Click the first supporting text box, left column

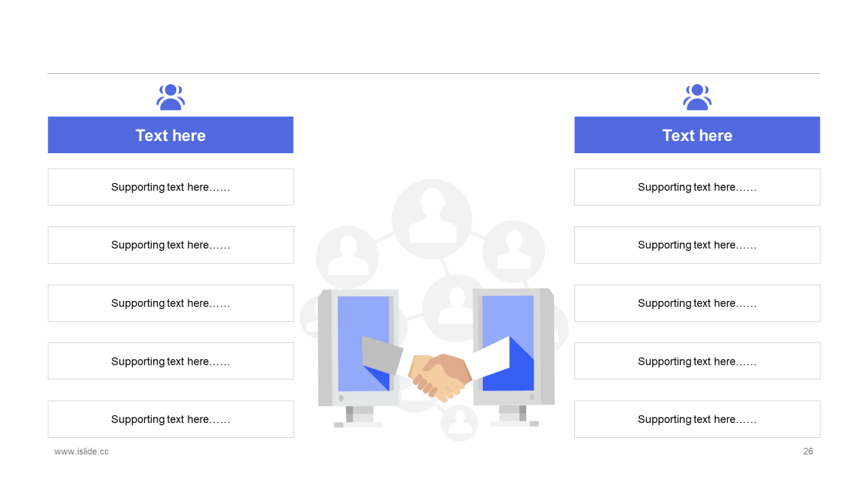pyautogui.click(x=170, y=187)
